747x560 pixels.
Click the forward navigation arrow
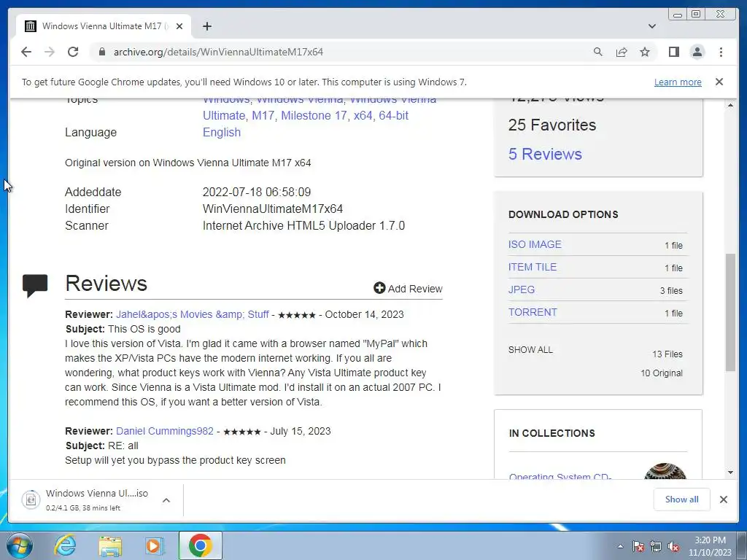[x=50, y=52]
